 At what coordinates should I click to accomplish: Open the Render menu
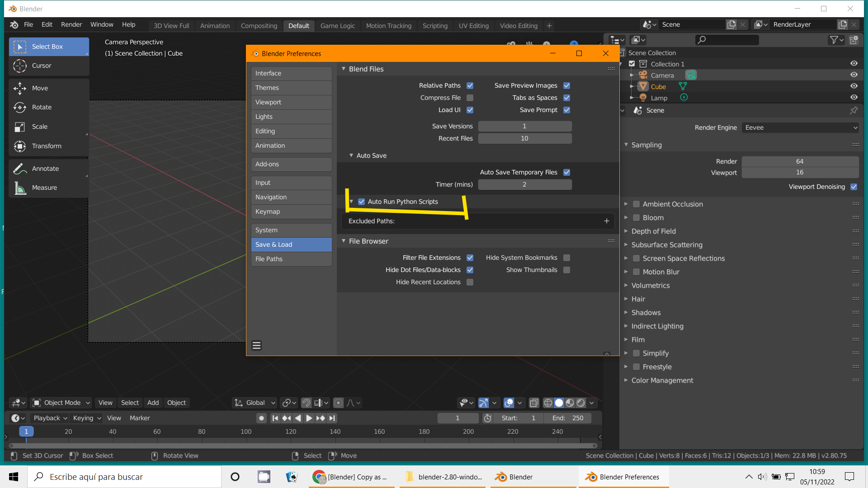pos(71,24)
